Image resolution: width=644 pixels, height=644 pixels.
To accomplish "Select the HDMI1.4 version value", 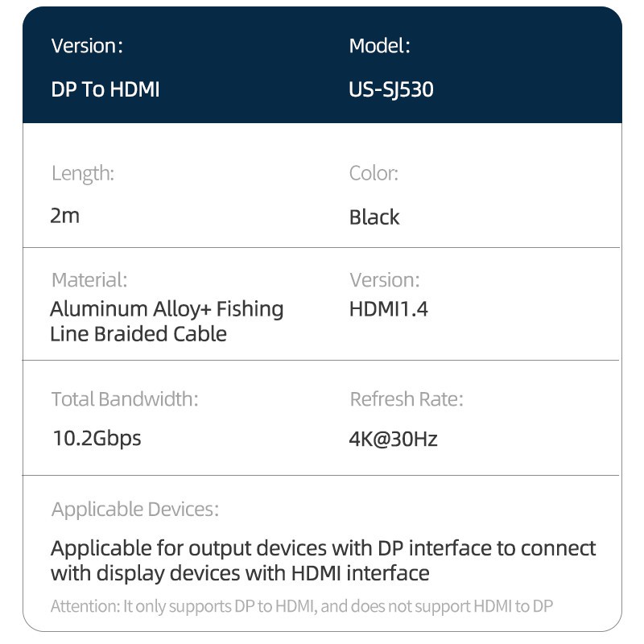I will pos(389,309).
